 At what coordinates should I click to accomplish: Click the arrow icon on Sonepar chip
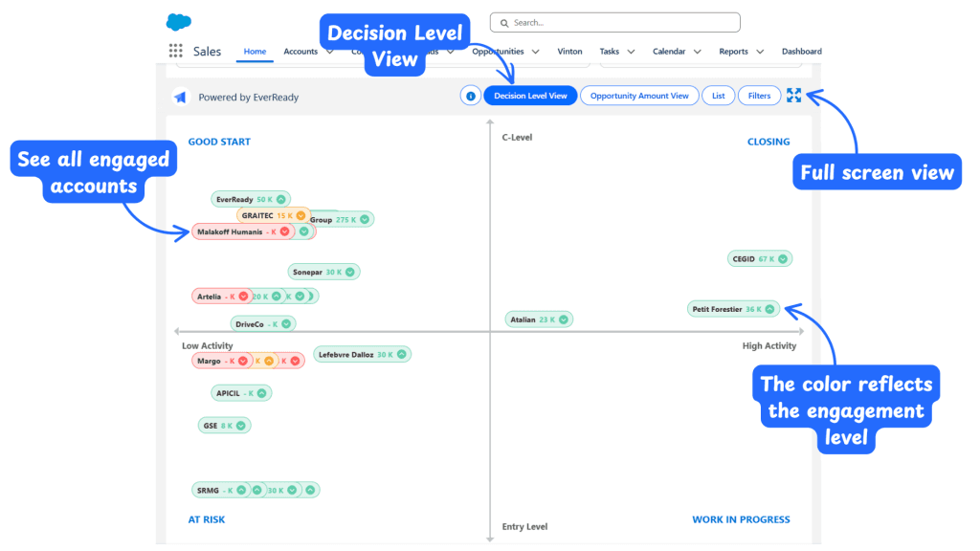point(350,272)
